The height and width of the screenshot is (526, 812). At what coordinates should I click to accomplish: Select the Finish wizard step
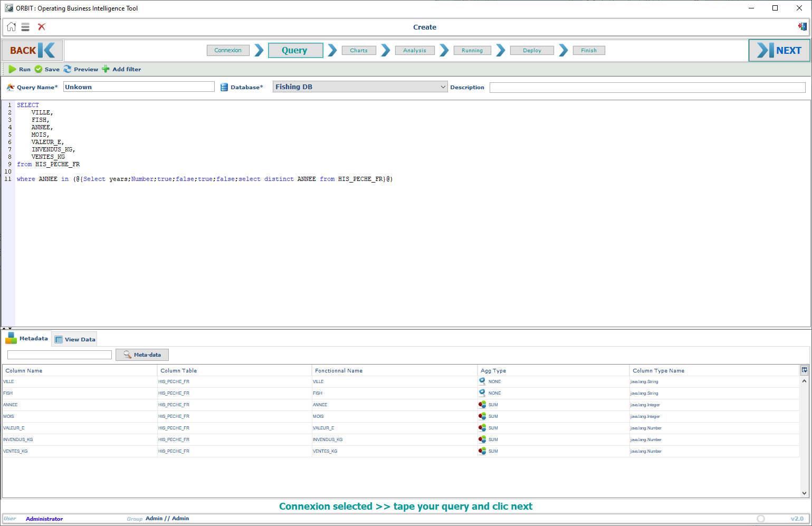point(589,50)
